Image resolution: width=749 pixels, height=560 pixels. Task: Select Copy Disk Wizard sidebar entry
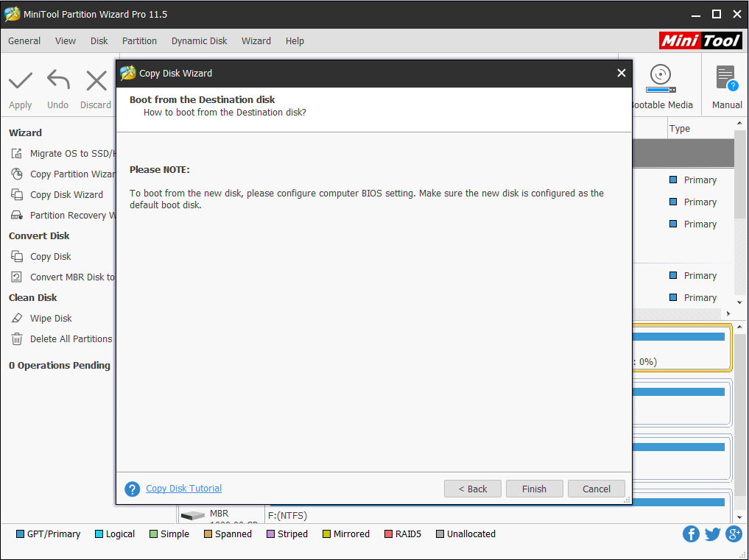[x=57, y=194]
